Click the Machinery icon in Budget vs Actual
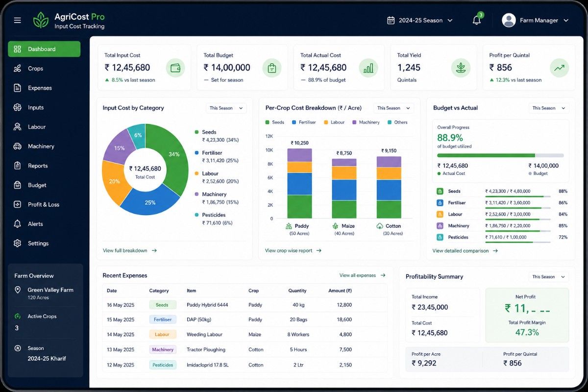The image size is (588, 392). tap(440, 226)
